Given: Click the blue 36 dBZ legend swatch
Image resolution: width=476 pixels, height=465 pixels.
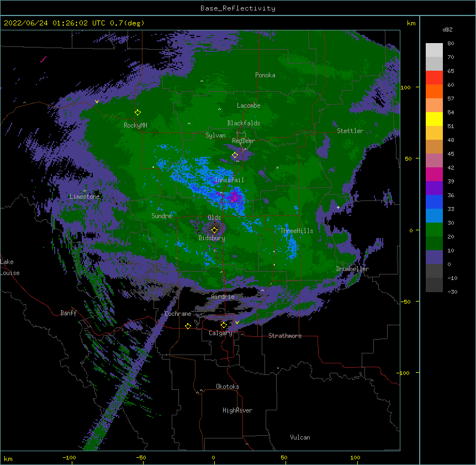Looking at the screenshot, I should click(434, 202).
